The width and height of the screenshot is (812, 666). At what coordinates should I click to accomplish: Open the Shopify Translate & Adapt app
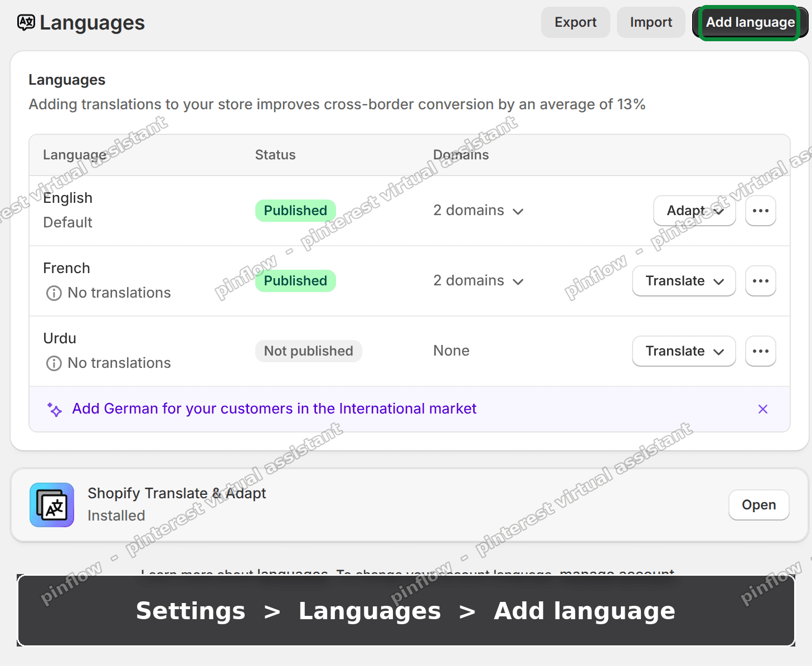[758, 505]
